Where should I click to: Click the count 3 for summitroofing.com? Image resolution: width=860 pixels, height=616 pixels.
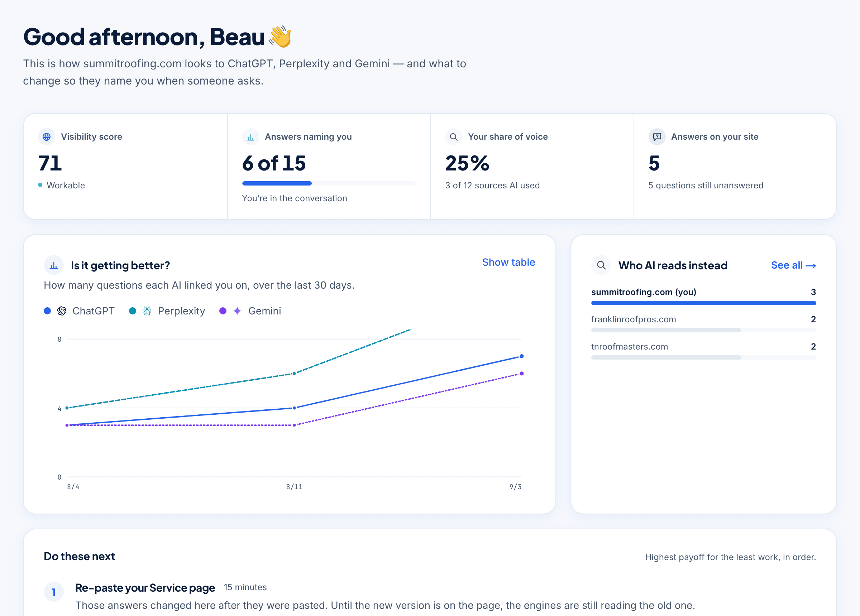coord(813,292)
